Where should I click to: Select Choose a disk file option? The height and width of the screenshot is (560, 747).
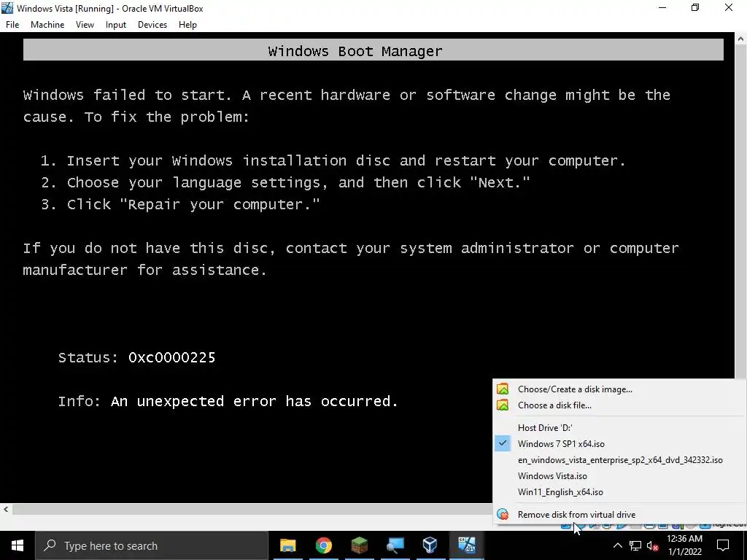coord(619,405)
